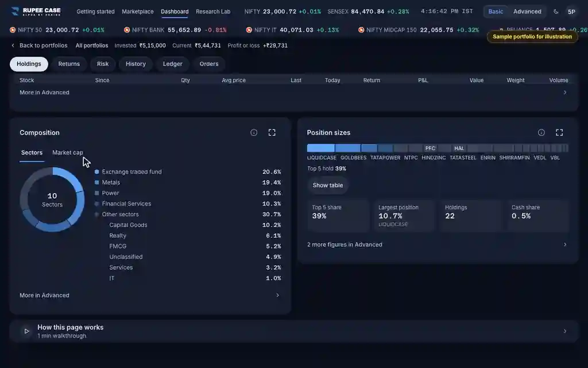Sort by Weight column header
This screenshot has height=368, width=588.
(x=516, y=80)
